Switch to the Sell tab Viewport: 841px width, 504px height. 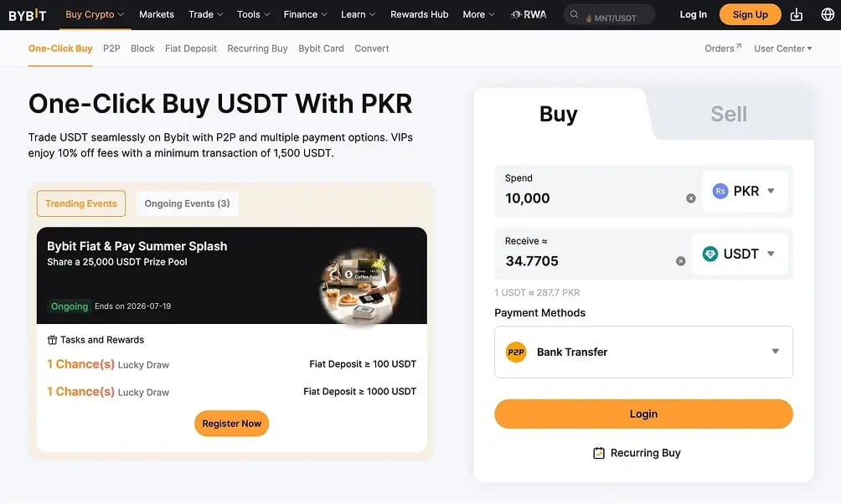[729, 114]
